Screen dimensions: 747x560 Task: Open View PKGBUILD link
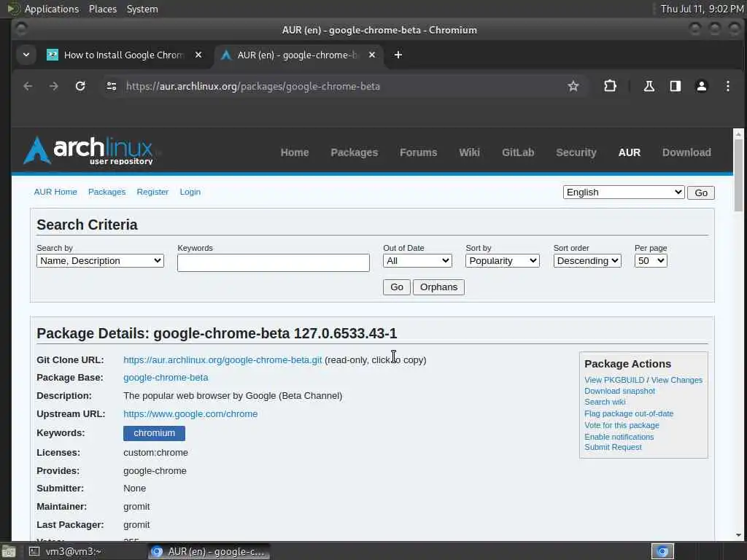pyautogui.click(x=614, y=380)
